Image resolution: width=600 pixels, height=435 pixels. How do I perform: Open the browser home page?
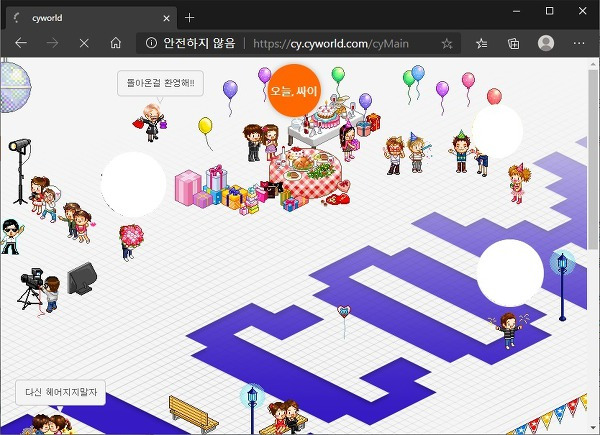pos(116,43)
